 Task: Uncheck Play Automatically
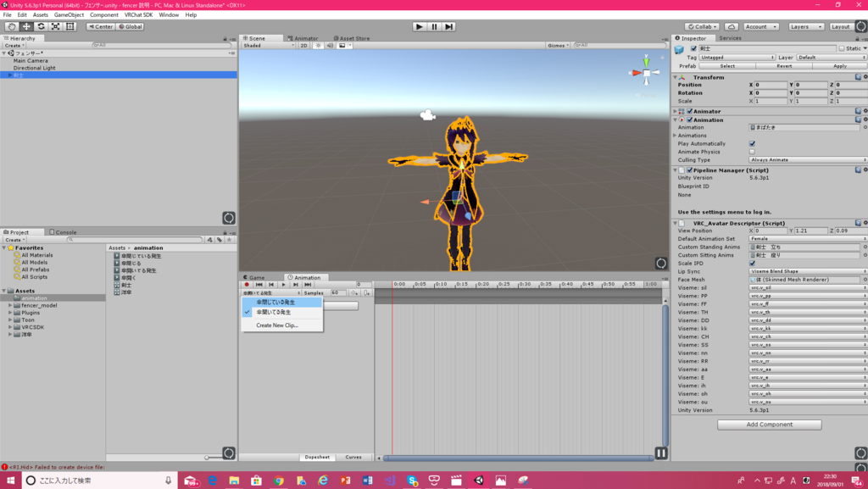[752, 144]
